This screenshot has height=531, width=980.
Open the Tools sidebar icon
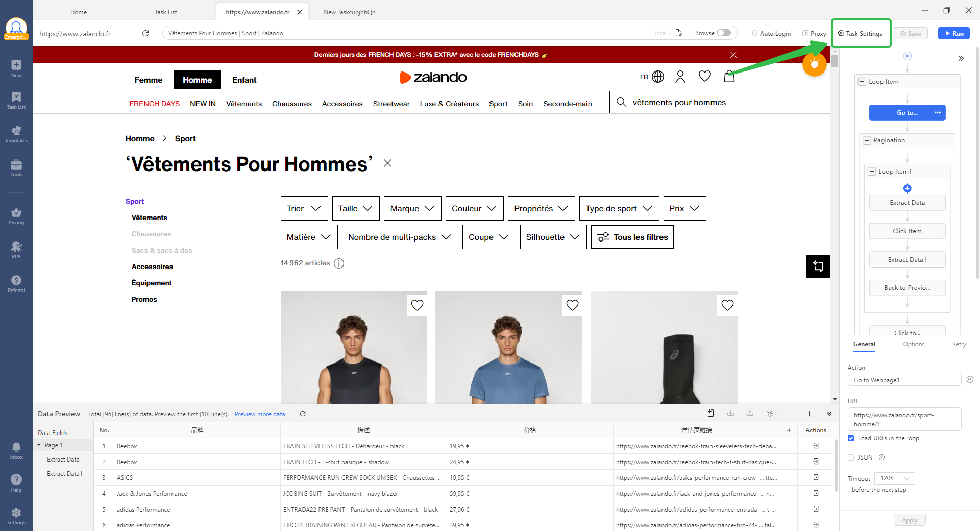point(16,167)
